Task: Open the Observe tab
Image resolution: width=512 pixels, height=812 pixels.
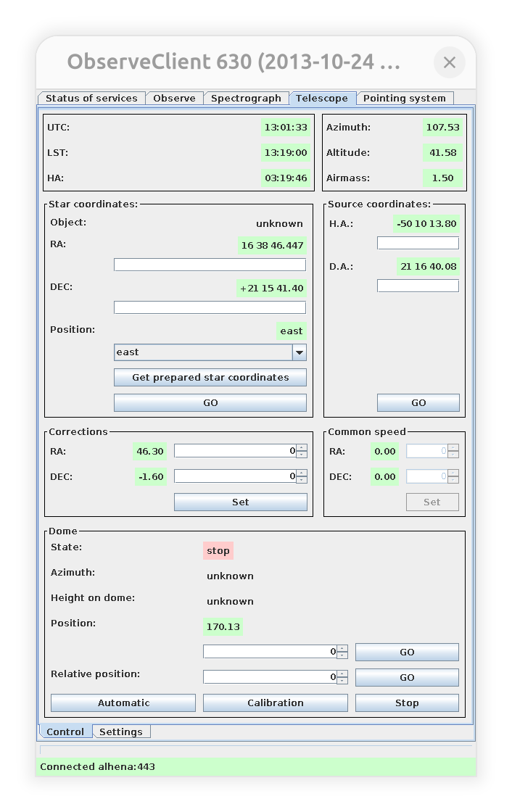Action: tap(174, 99)
